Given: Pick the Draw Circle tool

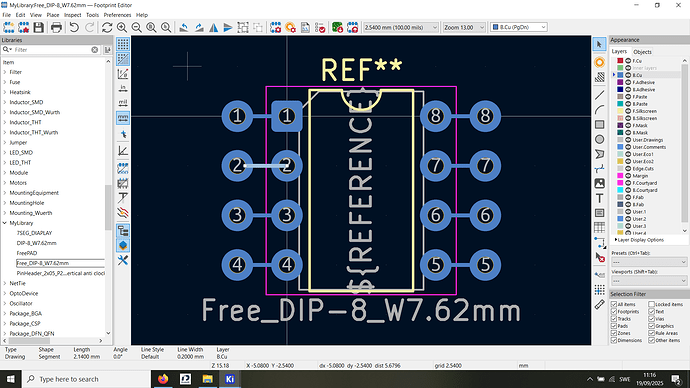Looking at the screenshot, I should 599,139.
